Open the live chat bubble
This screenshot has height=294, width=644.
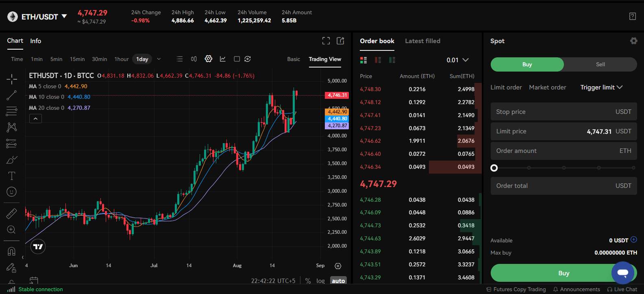point(622,272)
